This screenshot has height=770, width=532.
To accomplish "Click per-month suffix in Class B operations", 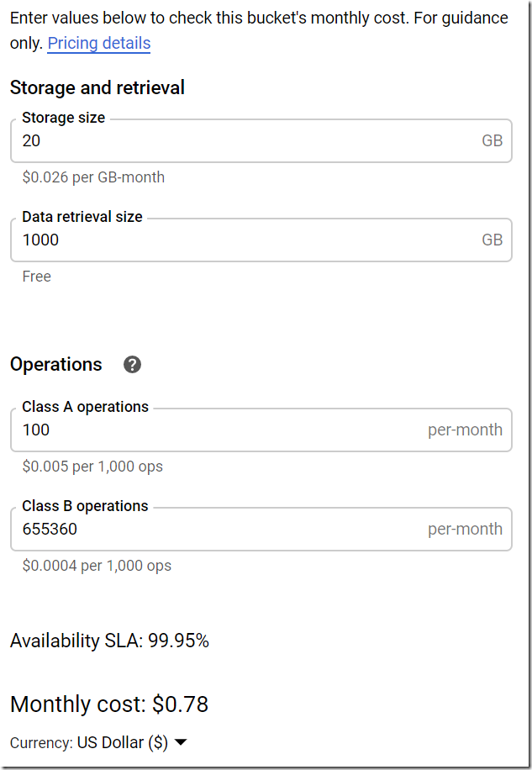I will click(465, 529).
